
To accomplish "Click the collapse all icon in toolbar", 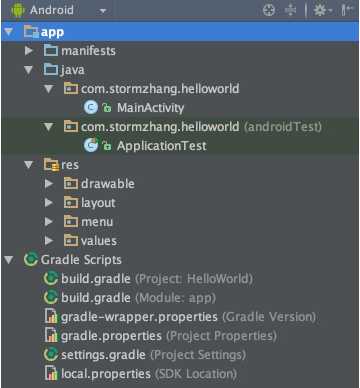I will 290,10.
